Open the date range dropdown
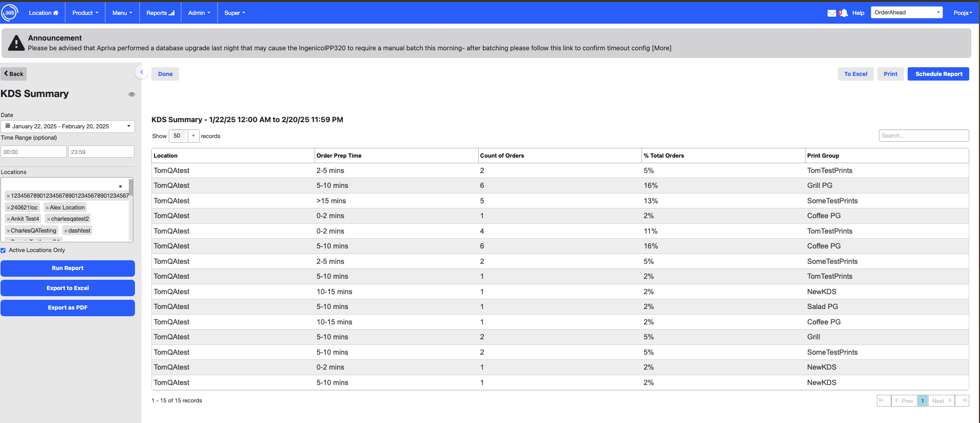The width and height of the screenshot is (980, 423). pos(68,126)
